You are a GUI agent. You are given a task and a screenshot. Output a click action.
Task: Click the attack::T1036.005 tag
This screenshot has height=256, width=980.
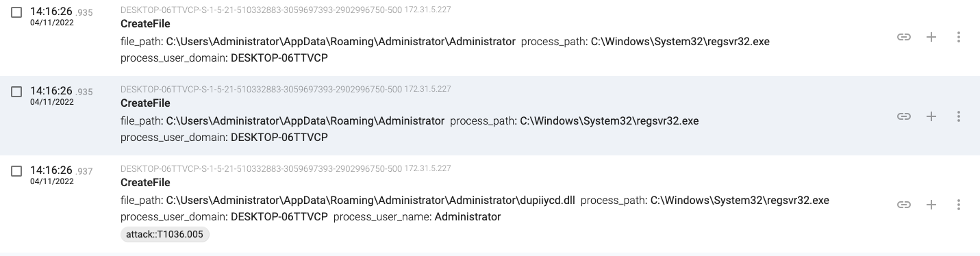coord(165,234)
